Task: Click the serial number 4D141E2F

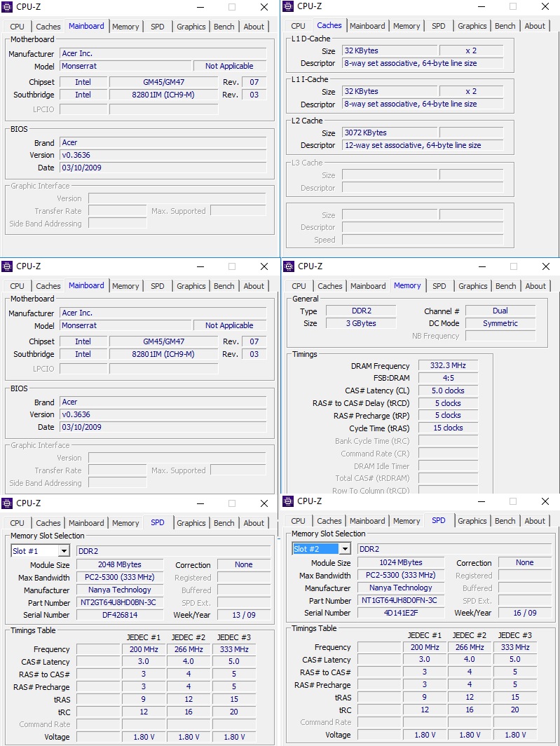Action: point(401,613)
